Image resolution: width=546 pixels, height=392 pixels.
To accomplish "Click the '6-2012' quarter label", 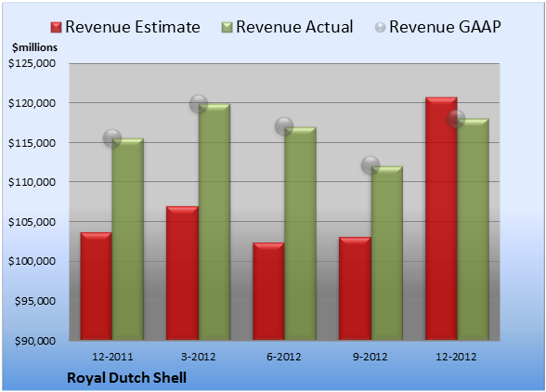I will (284, 357).
